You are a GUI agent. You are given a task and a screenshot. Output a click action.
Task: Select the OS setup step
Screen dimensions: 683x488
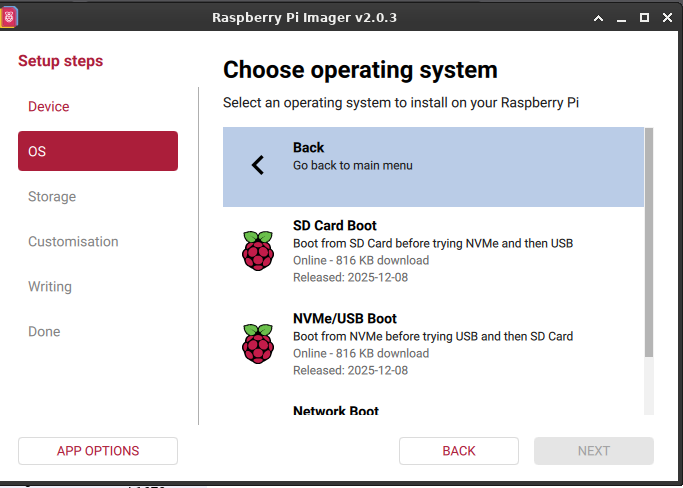click(98, 152)
